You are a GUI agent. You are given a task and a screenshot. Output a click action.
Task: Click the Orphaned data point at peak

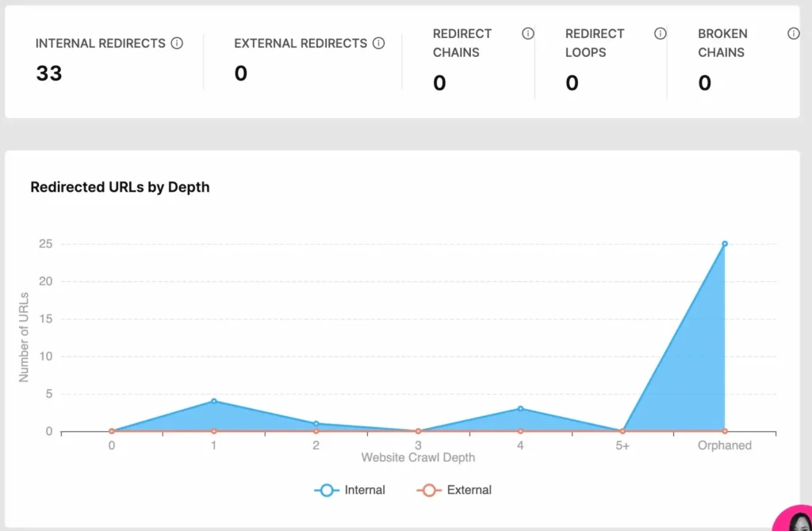coord(725,244)
